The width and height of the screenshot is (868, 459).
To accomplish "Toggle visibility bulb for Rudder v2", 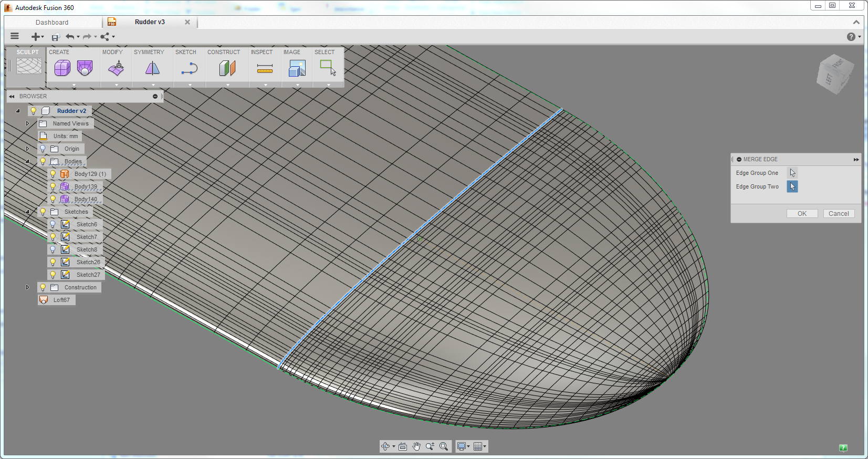I will [34, 111].
